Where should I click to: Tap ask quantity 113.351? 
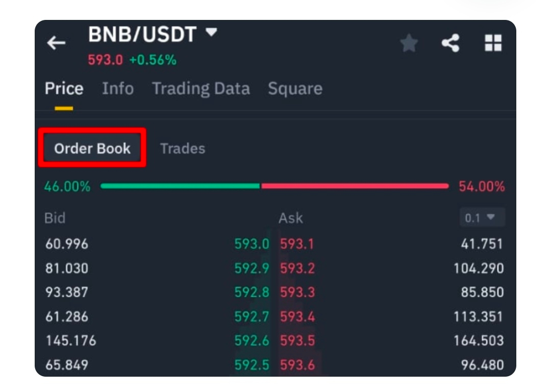point(478,317)
